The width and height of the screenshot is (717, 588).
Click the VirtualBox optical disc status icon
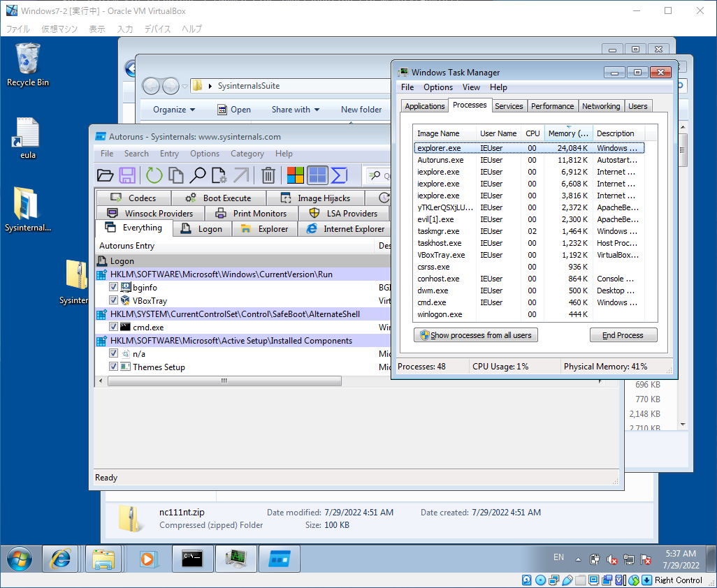point(540,580)
